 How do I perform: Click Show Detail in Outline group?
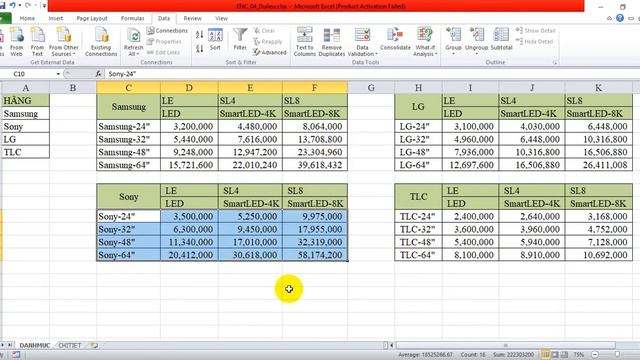pos(535,31)
